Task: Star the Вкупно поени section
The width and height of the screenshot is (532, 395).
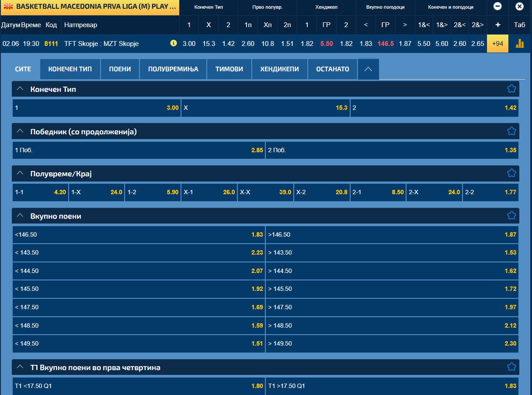Action: click(x=511, y=216)
